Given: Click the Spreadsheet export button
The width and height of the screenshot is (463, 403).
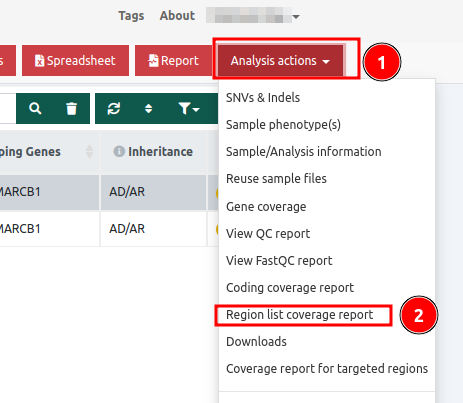Looking at the screenshot, I should (75, 61).
